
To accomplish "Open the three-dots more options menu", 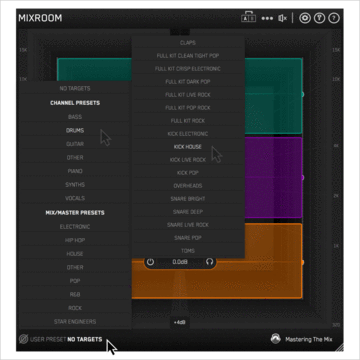I will pos(267,18).
